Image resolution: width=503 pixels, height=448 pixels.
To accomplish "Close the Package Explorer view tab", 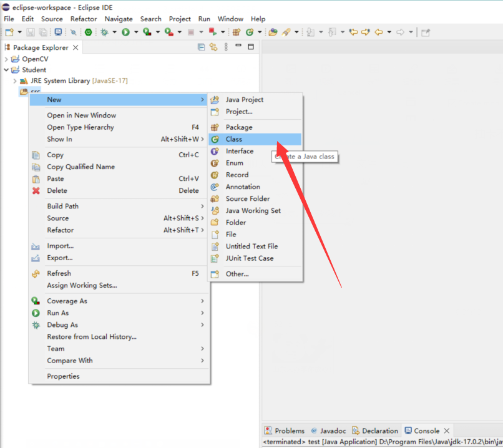I will point(76,47).
